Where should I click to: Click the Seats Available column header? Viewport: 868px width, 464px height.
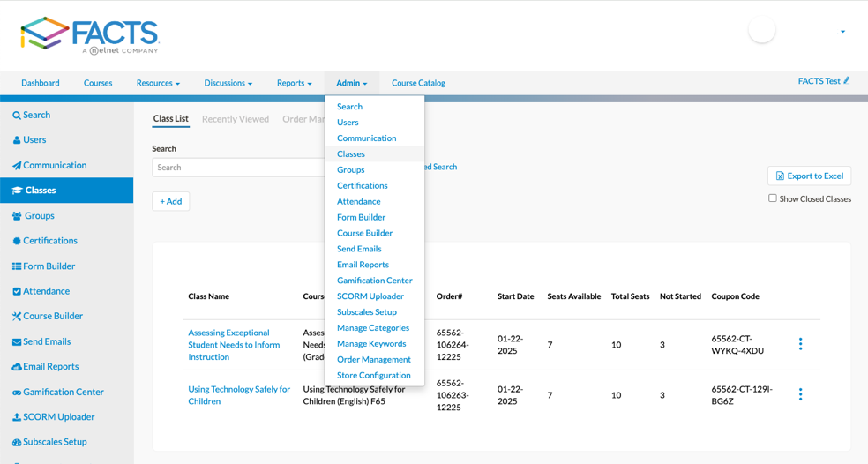(x=574, y=296)
